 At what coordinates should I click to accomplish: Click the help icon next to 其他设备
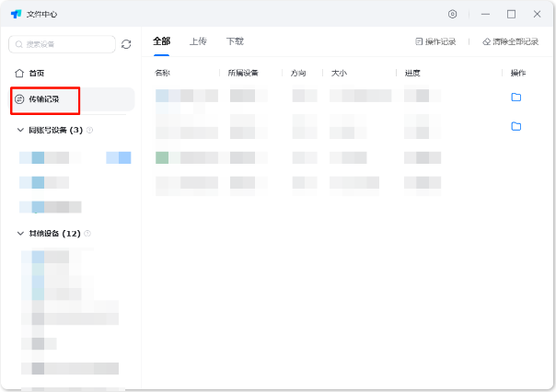point(87,233)
